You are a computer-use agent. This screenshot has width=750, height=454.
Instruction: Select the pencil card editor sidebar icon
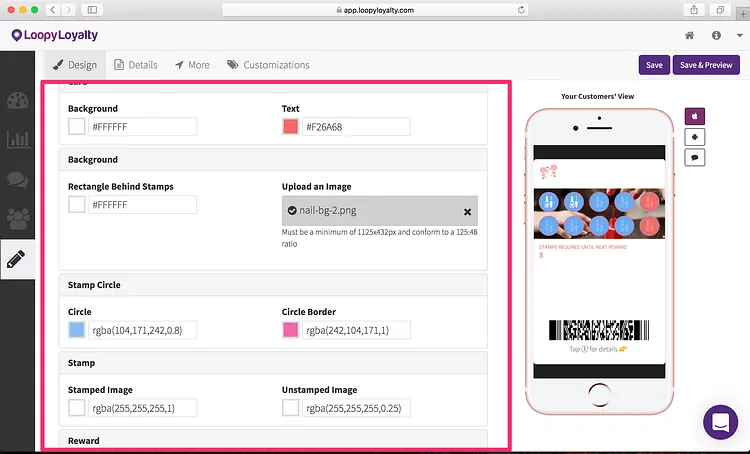click(x=16, y=259)
